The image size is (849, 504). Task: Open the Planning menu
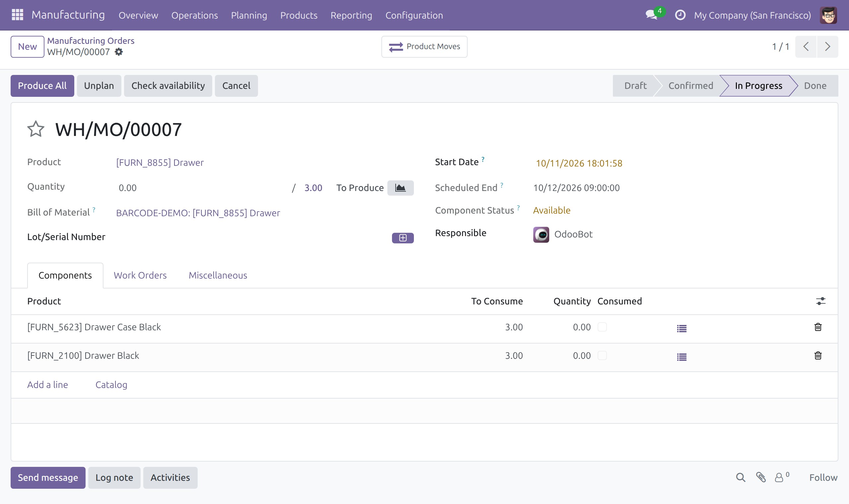point(249,15)
